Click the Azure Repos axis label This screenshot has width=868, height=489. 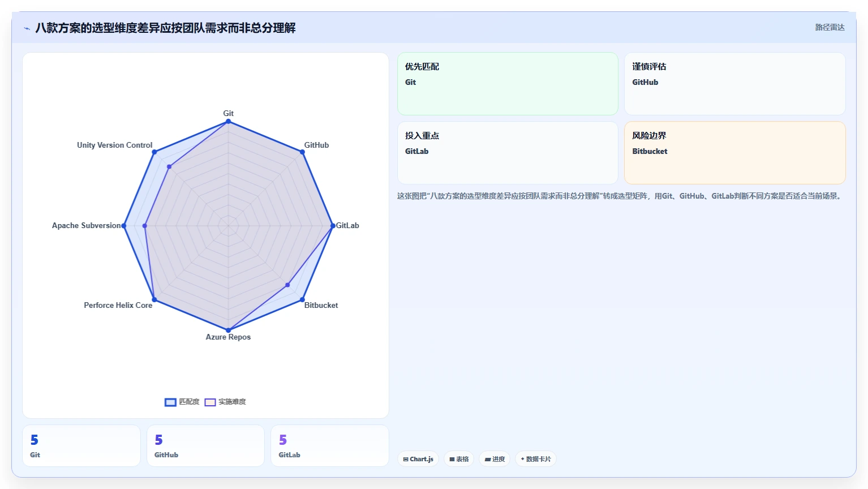click(228, 337)
